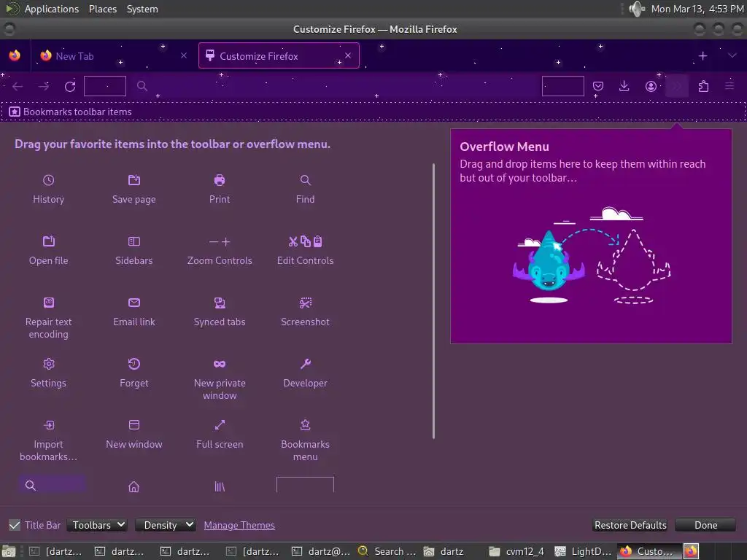The image size is (747, 560).
Task: Click the Account icon in the toolbar
Action: point(651,86)
